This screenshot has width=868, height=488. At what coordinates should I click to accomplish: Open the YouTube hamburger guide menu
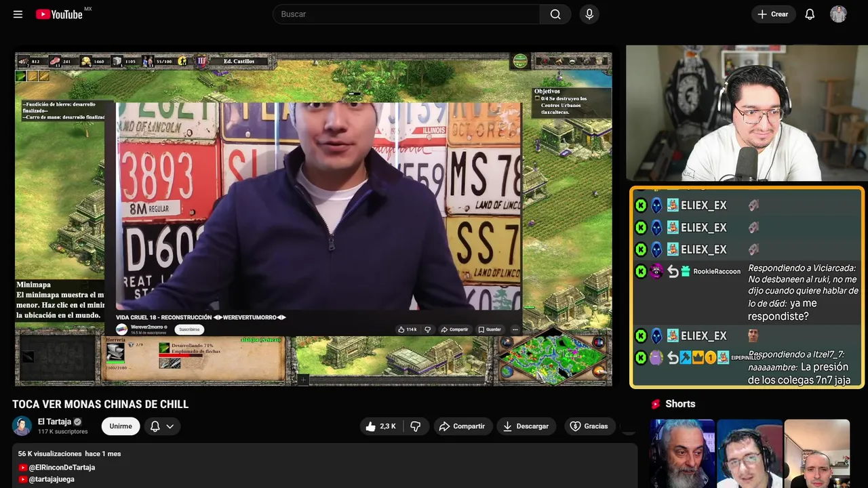pos(18,14)
